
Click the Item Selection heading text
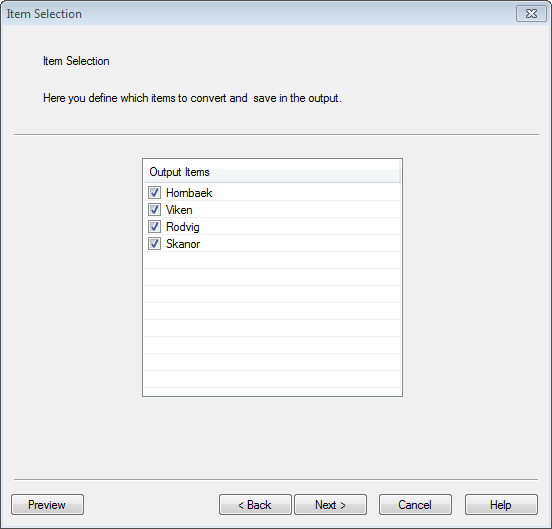coord(76,61)
